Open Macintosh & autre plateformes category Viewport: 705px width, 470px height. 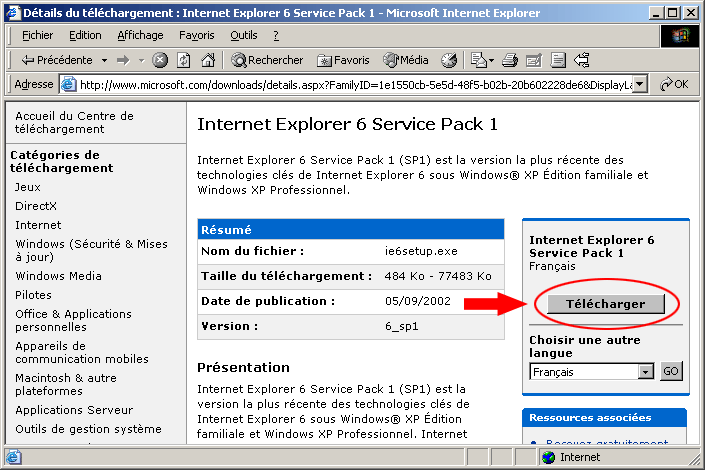point(66,384)
